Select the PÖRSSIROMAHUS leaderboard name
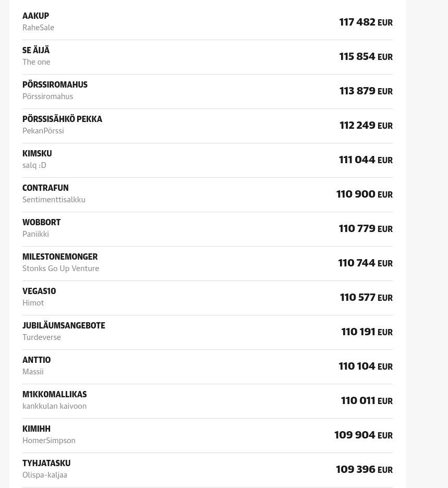This screenshot has height=488, width=448. pos(55,85)
